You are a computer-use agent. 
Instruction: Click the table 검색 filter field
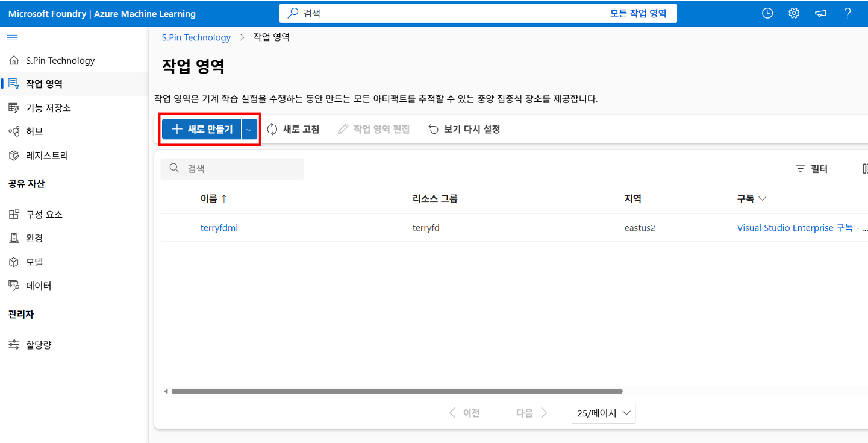coord(232,168)
